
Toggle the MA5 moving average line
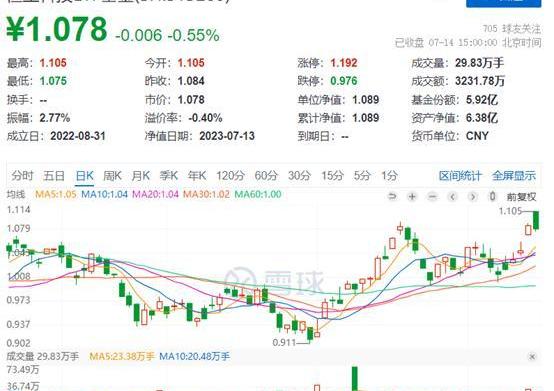pos(56,194)
